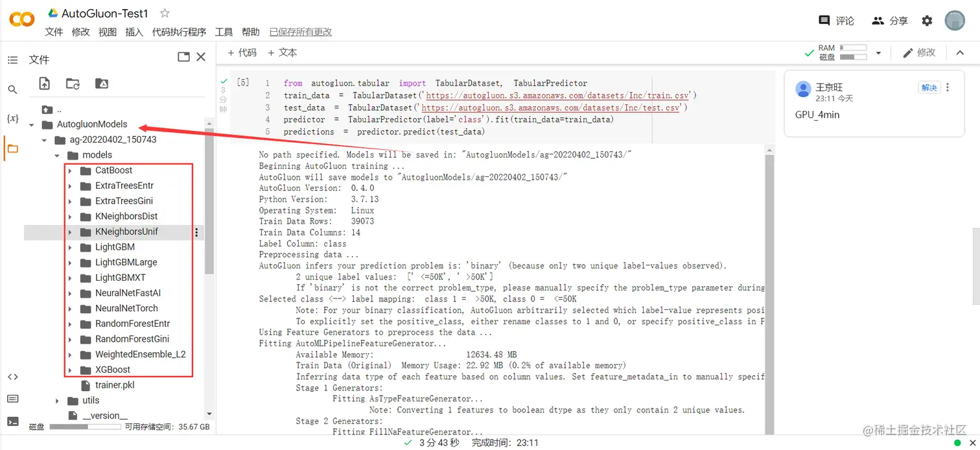The width and height of the screenshot is (980, 450).
Task: Open the GPU_4min comment
Action: pyautogui.click(x=816, y=115)
